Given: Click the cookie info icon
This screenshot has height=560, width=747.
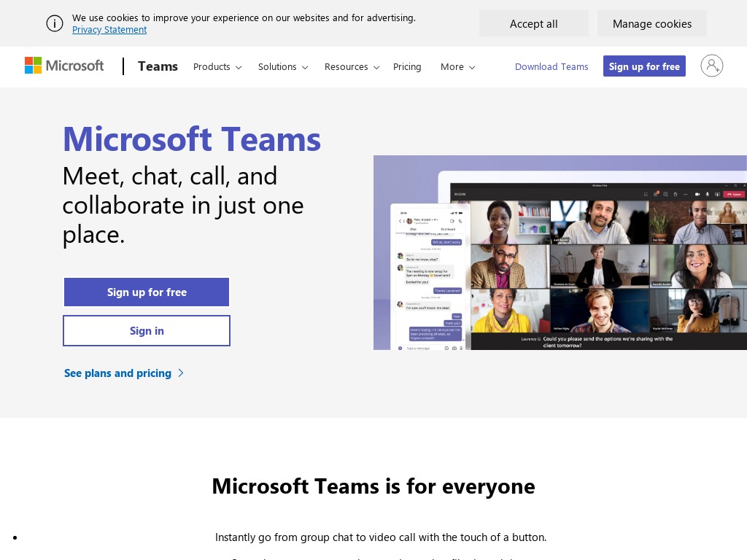Looking at the screenshot, I should click(x=54, y=23).
